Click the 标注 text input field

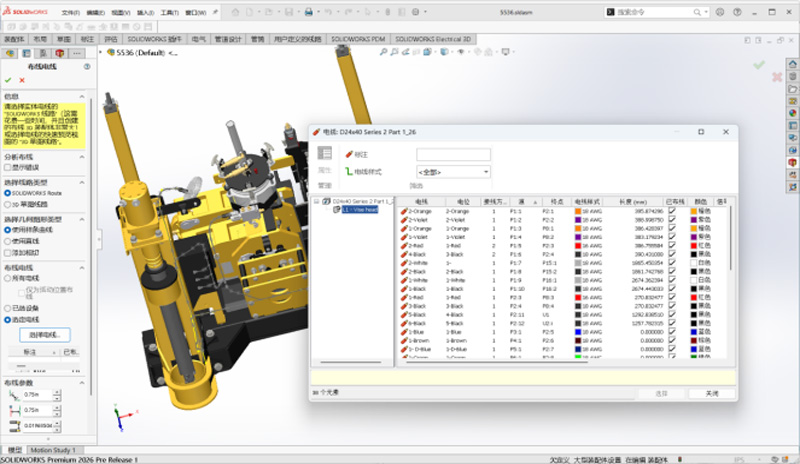point(453,154)
